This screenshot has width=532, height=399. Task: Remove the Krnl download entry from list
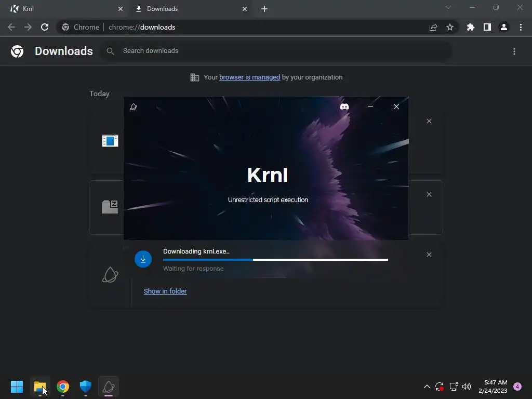tap(429, 255)
